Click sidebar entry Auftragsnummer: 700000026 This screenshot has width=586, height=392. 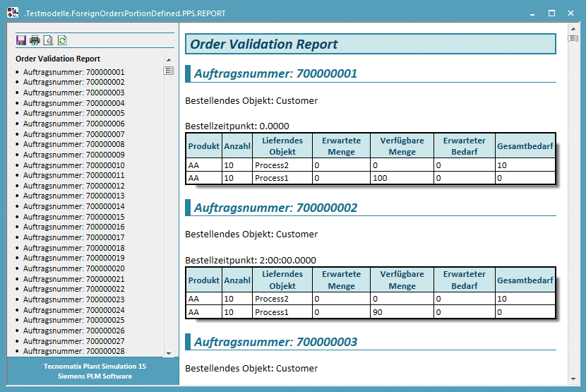tap(73, 331)
